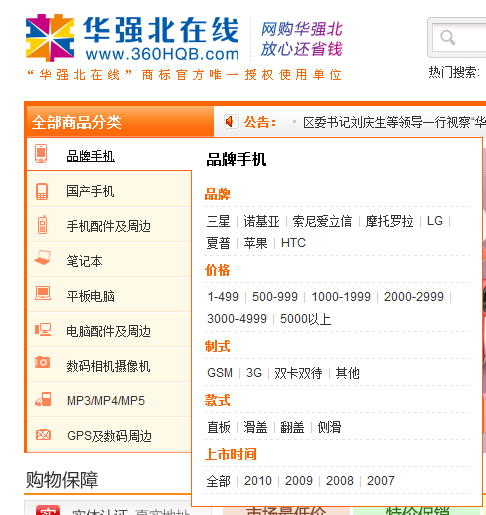Select the 苹果 brand link
The height and width of the screenshot is (515, 486).
click(x=255, y=243)
